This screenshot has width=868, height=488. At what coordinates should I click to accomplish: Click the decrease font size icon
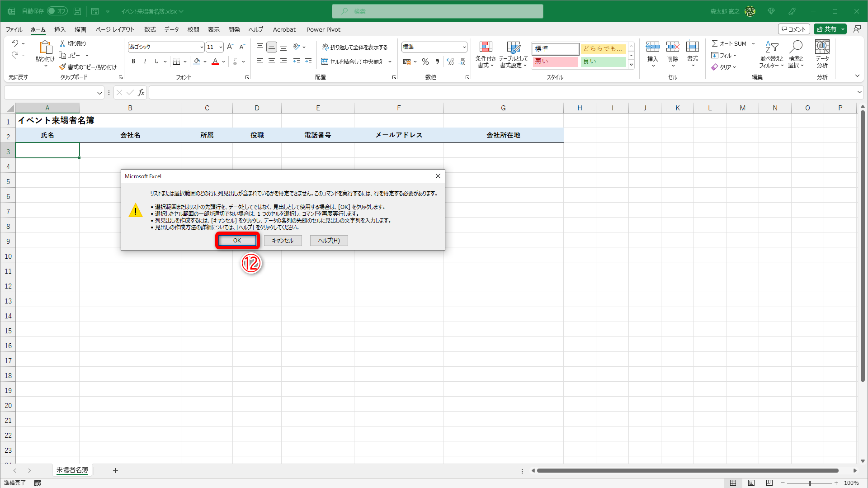(242, 47)
